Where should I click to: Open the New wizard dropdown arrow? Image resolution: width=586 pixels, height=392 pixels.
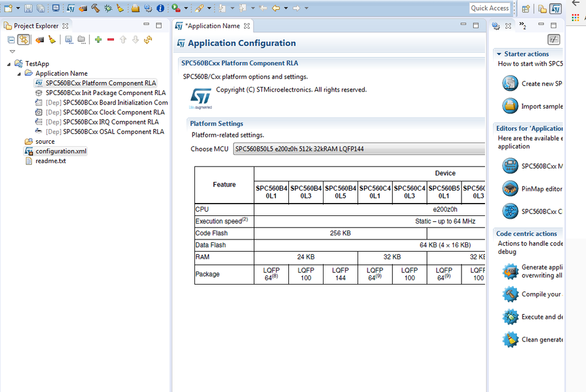pos(18,8)
